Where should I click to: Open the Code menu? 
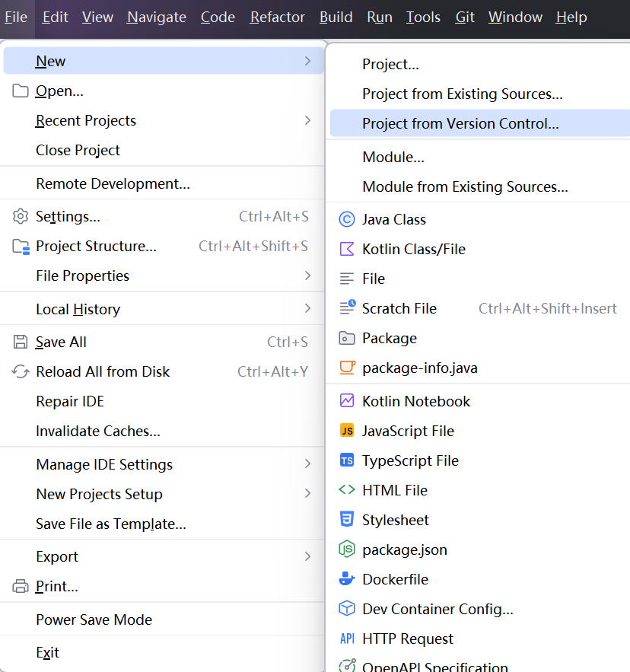point(218,18)
